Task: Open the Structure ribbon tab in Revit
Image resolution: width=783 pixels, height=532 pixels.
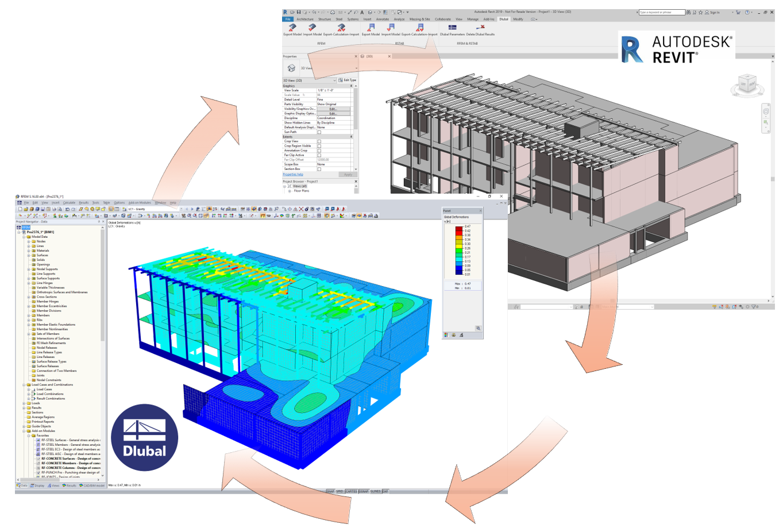Action: pos(325,19)
